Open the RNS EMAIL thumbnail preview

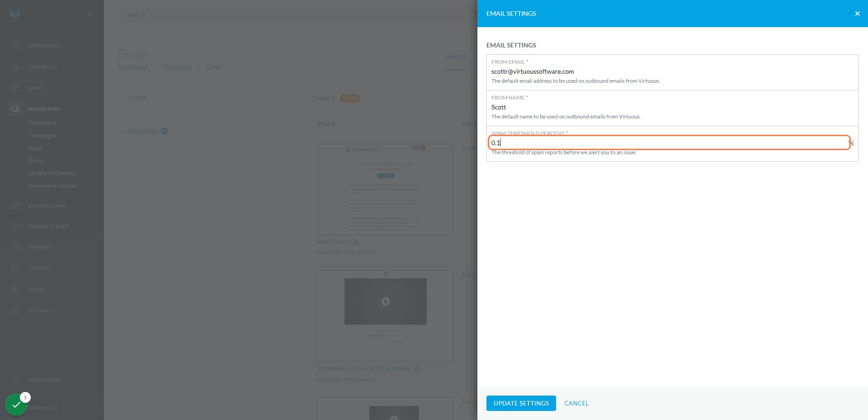pos(385,189)
